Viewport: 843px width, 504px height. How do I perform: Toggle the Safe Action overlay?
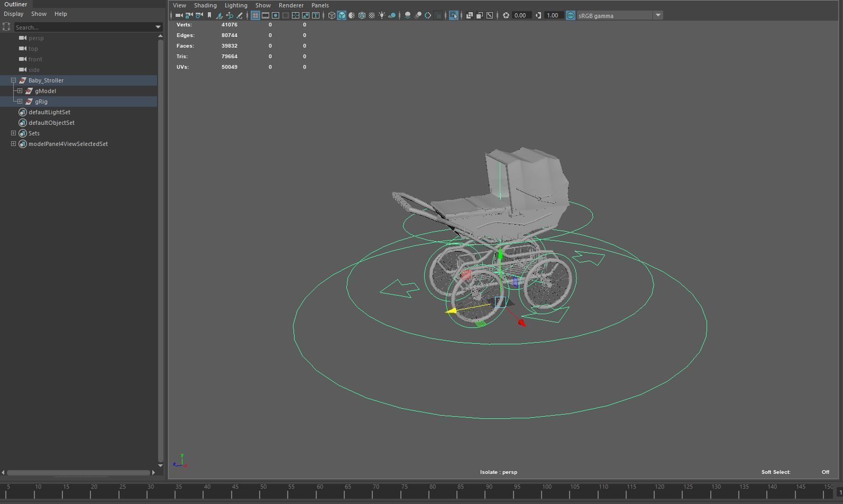click(x=306, y=15)
